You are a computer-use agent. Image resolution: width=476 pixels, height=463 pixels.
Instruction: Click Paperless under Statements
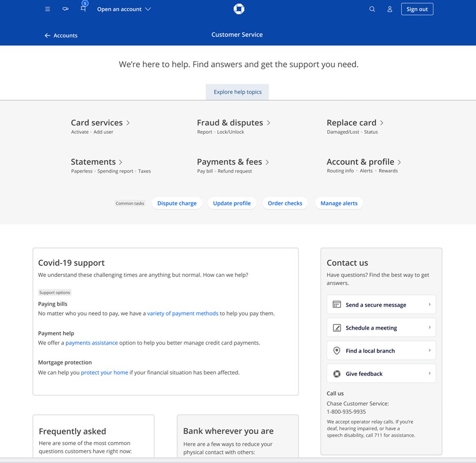[x=82, y=171]
